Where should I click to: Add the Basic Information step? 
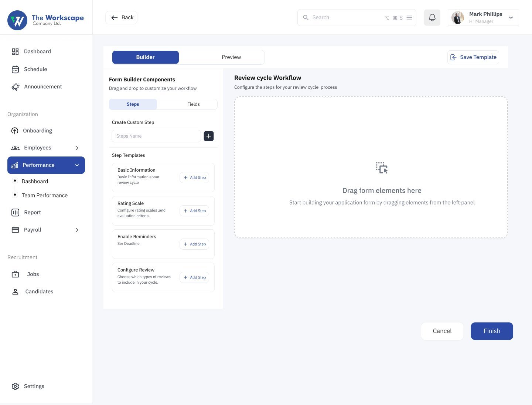(x=194, y=178)
